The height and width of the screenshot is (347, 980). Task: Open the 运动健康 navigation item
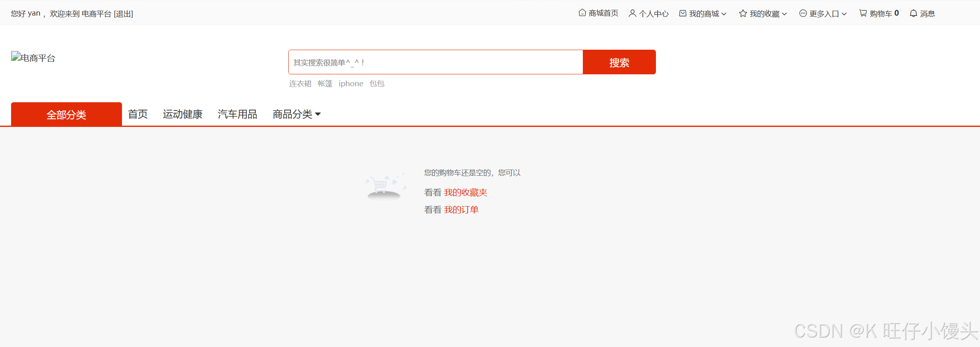(x=182, y=114)
